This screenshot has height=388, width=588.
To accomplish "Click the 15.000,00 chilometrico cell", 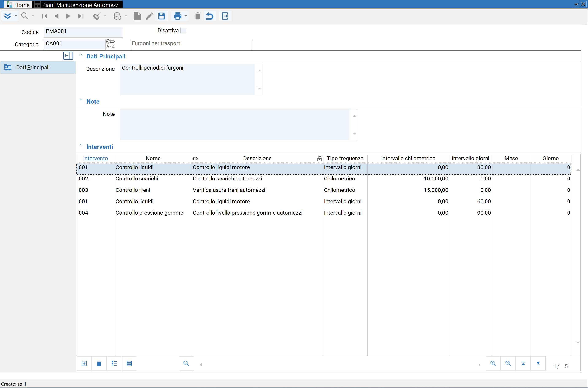I will [x=408, y=190].
